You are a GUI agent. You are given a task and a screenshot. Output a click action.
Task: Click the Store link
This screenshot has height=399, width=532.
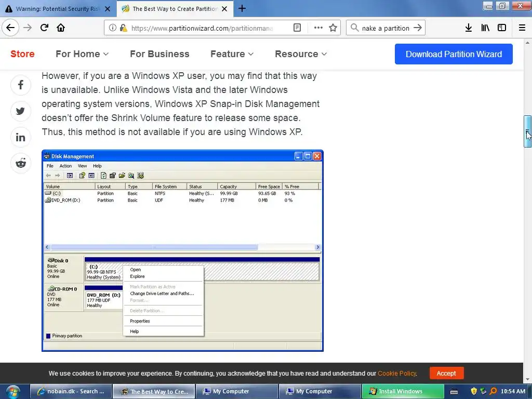[22, 54]
